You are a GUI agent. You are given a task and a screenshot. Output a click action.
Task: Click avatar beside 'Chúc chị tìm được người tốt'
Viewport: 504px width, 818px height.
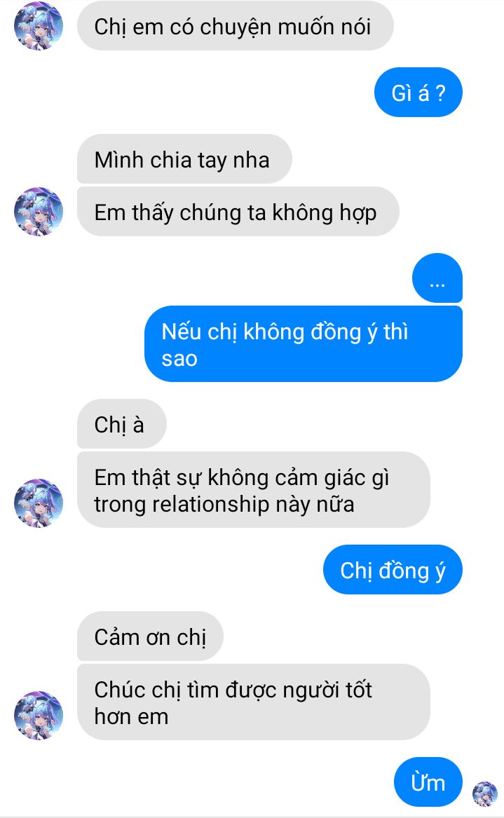38,715
